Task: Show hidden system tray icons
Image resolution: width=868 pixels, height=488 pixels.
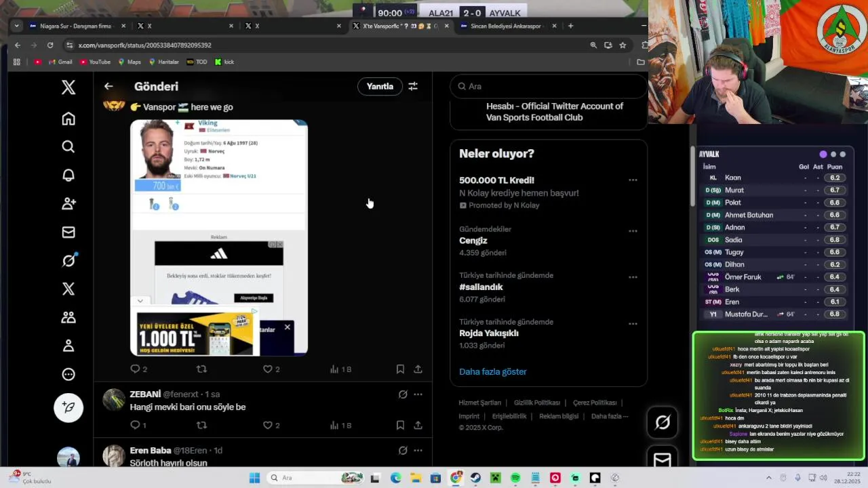Action: coord(768,478)
